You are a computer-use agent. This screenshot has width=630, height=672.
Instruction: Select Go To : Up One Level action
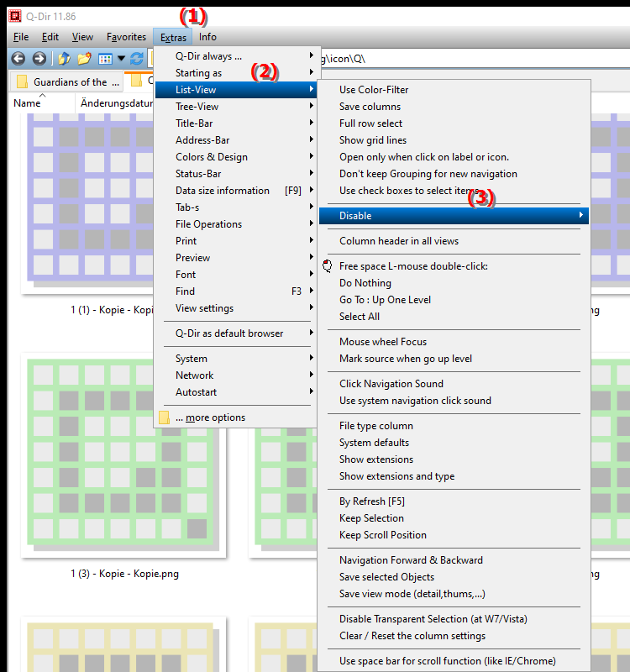pos(454,300)
